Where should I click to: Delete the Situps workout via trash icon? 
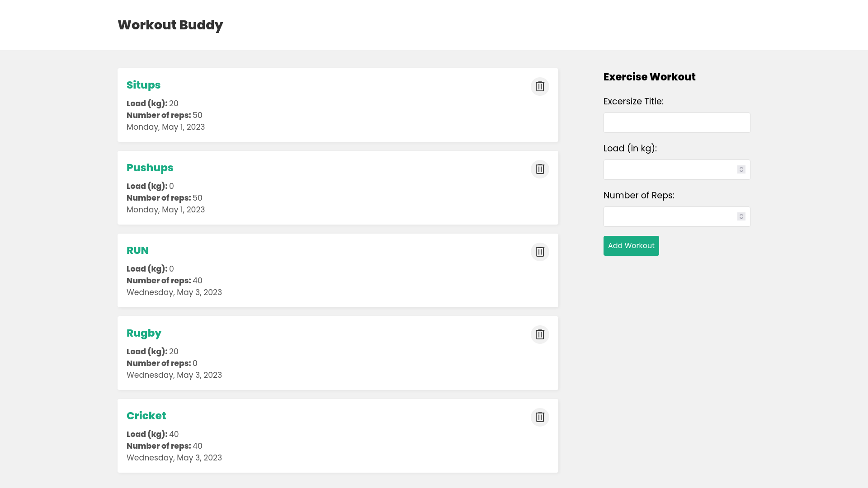pos(540,86)
